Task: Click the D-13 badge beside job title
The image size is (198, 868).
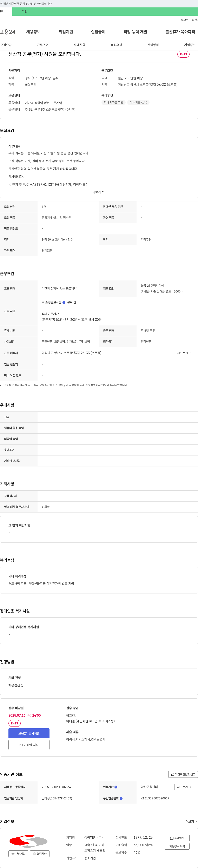Action: 184,54
